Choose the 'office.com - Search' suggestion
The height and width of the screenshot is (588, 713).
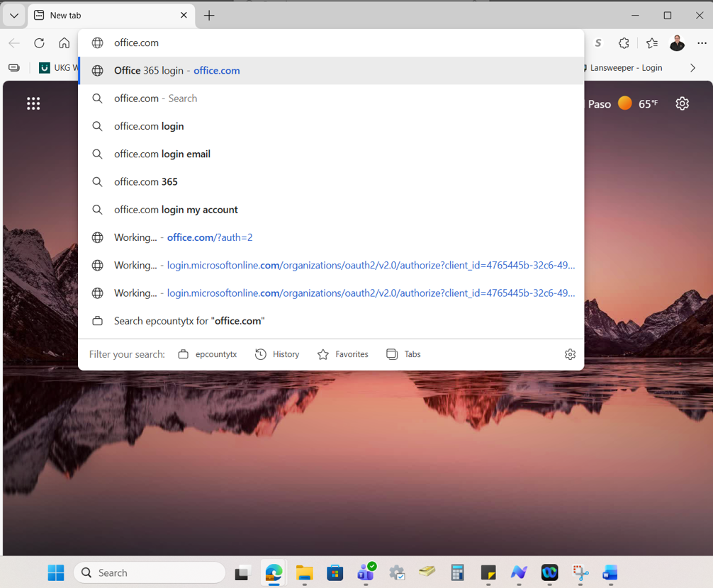331,98
